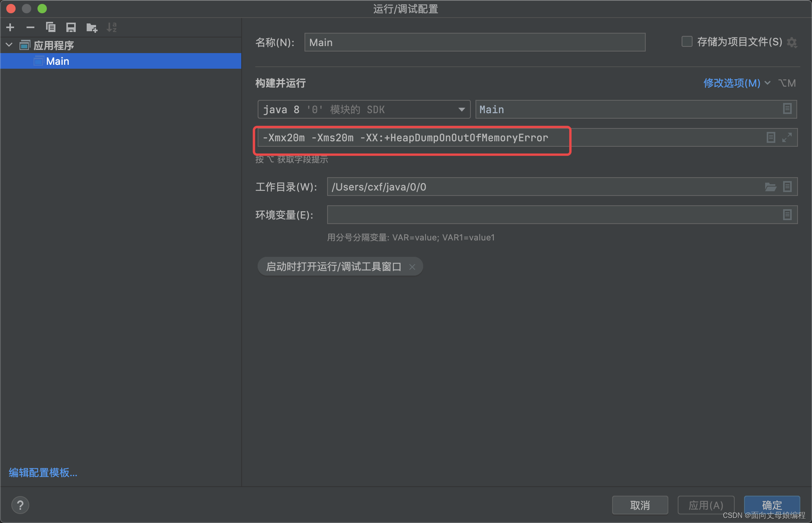Create a new configuration folder

(92, 27)
